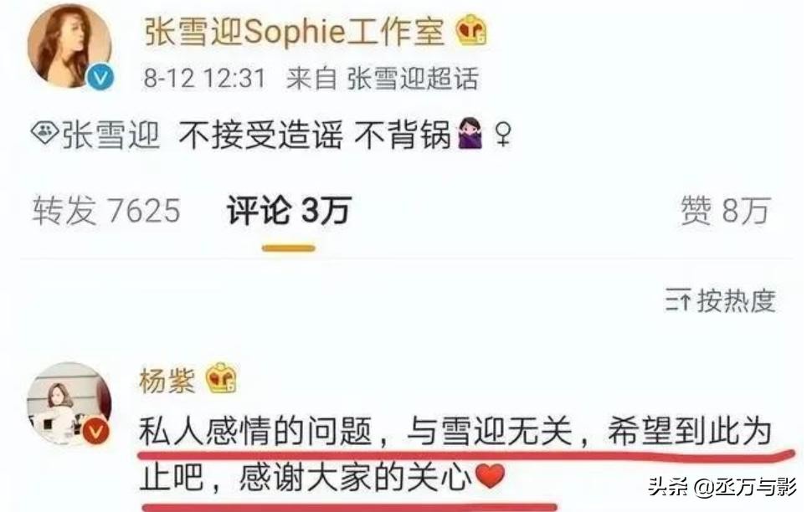Click the no-gesture woman emoji
812x512 pixels.
(x=470, y=133)
